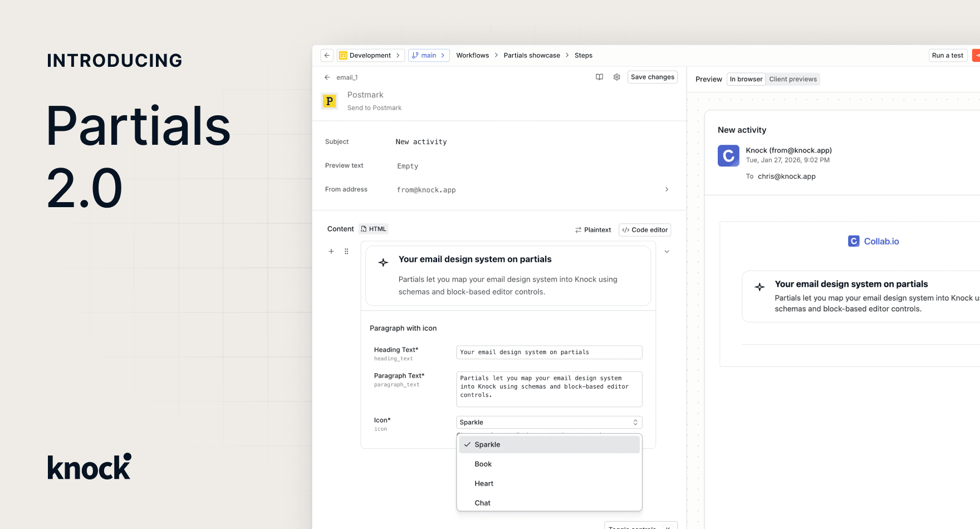Click the back arrow in top navigation bar
The height and width of the screenshot is (529, 980).
click(327, 55)
